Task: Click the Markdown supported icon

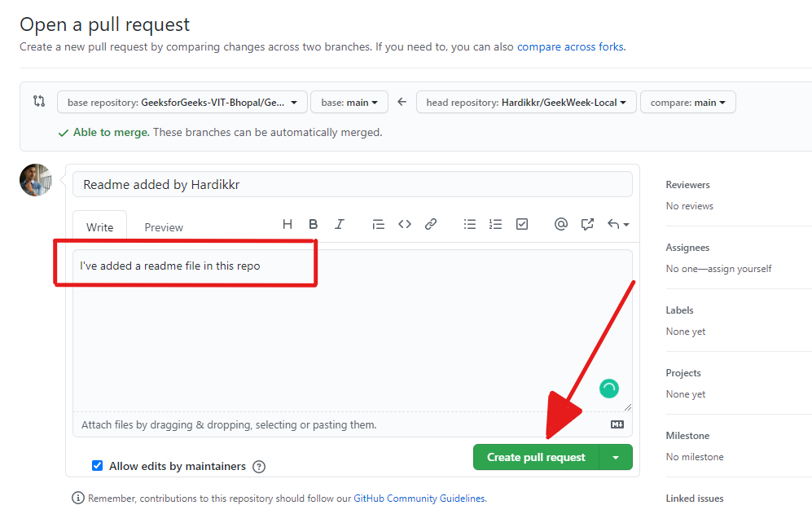Action: (617, 424)
